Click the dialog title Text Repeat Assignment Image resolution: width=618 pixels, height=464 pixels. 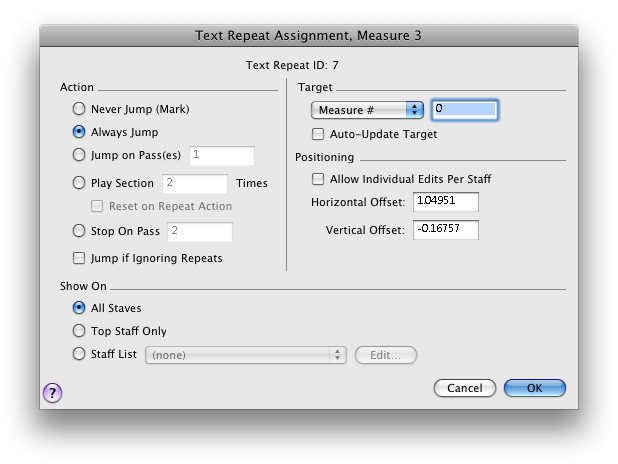click(x=308, y=35)
